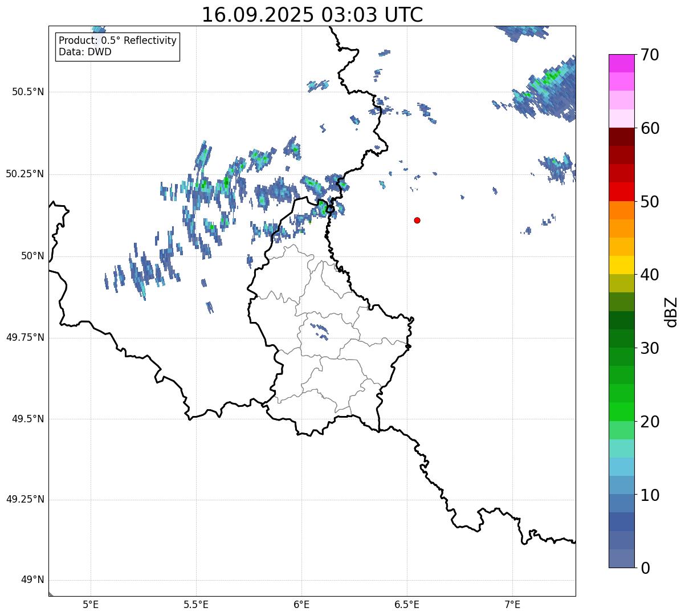This screenshot has width=685, height=616.
Task: Click the 49.25°N latitude label
Action: [25, 499]
